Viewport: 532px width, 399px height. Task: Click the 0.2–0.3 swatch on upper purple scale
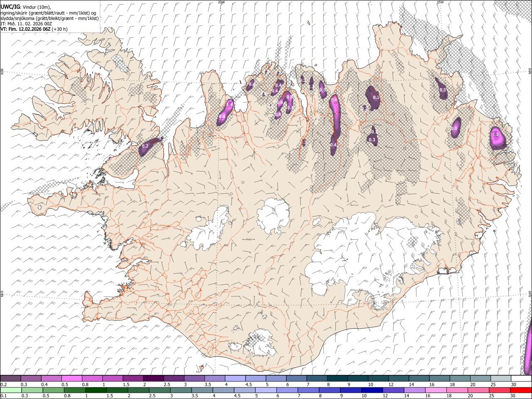coord(10,378)
